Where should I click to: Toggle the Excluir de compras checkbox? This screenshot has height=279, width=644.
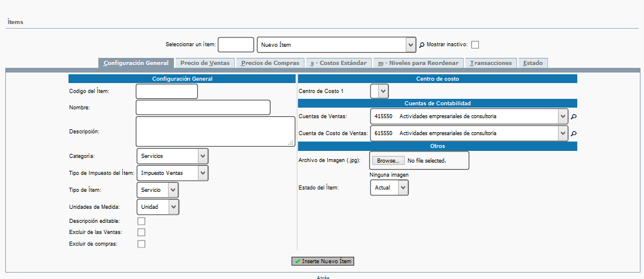coord(141,244)
